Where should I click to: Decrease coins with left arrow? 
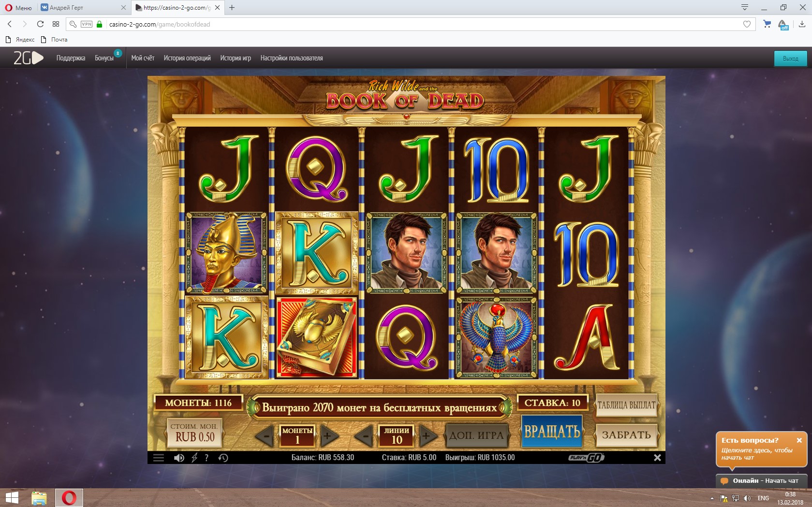265,436
